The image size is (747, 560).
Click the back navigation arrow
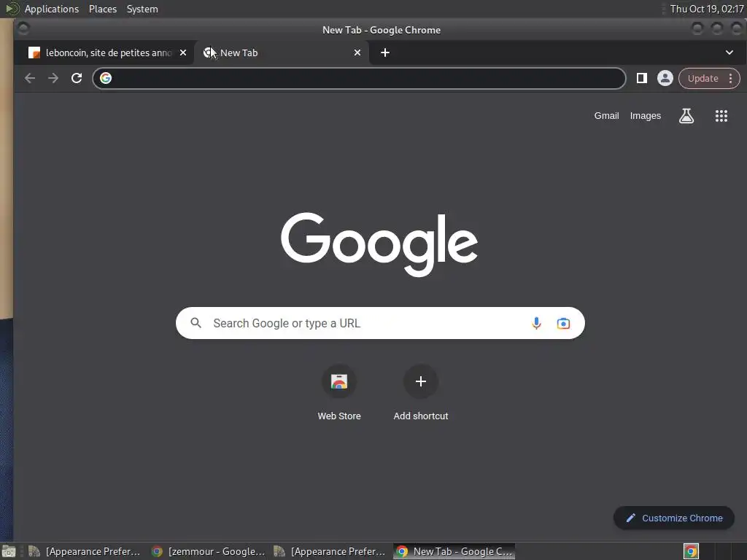click(x=30, y=78)
